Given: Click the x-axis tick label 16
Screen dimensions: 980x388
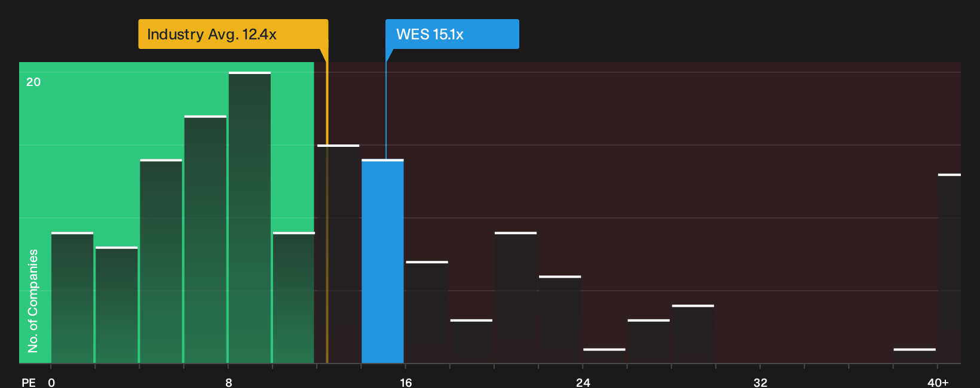Looking at the screenshot, I should (x=406, y=382).
